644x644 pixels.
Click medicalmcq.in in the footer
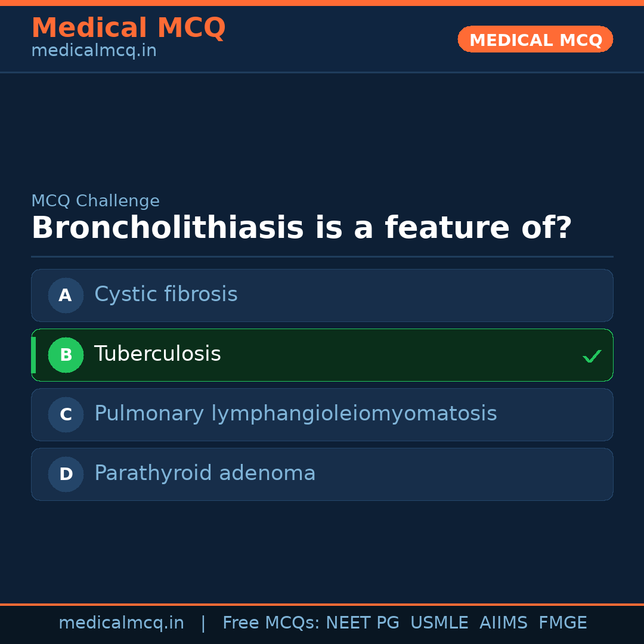(122, 623)
